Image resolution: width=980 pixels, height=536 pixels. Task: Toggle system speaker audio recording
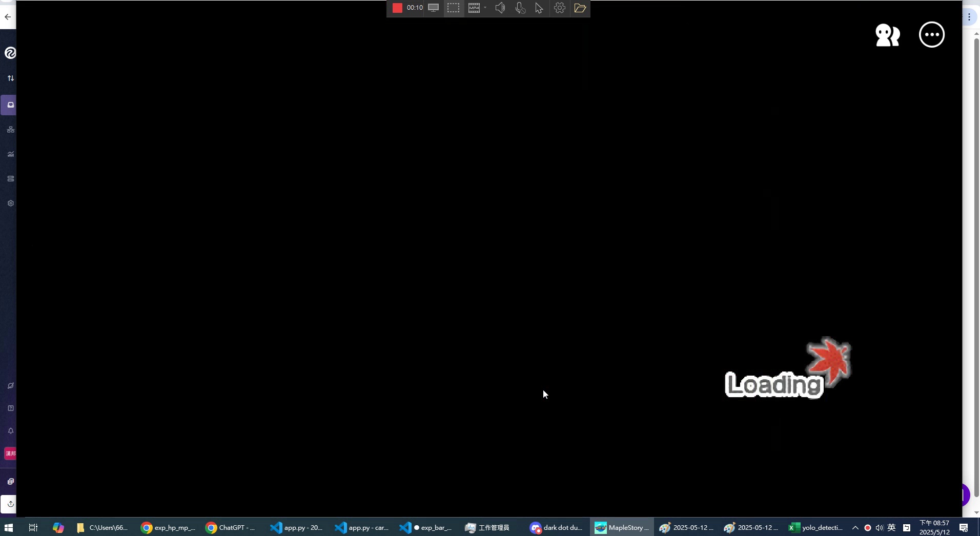pyautogui.click(x=500, y=8)
